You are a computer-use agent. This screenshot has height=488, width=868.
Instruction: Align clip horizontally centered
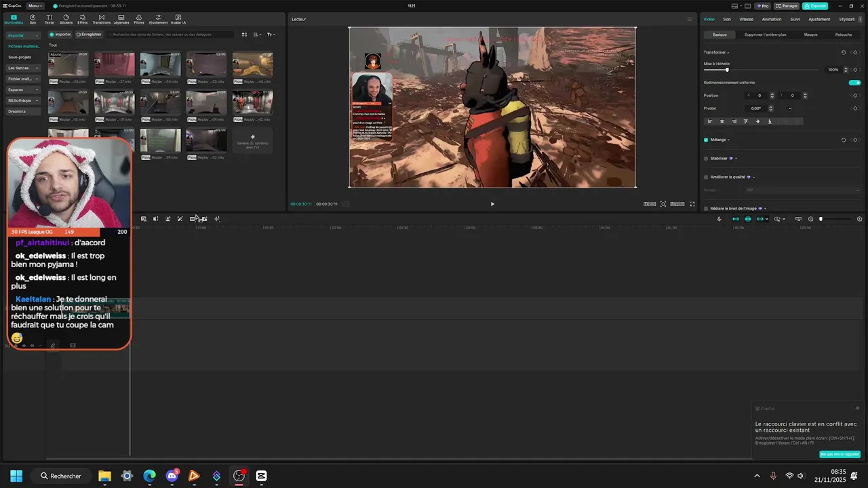722,121
